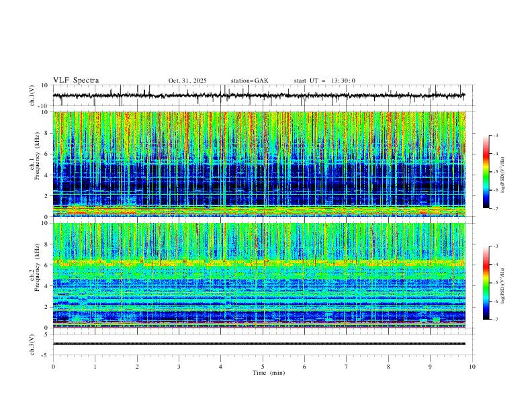
Task: Click the "ch.3(V)" axis label
Action: (32, 345)
